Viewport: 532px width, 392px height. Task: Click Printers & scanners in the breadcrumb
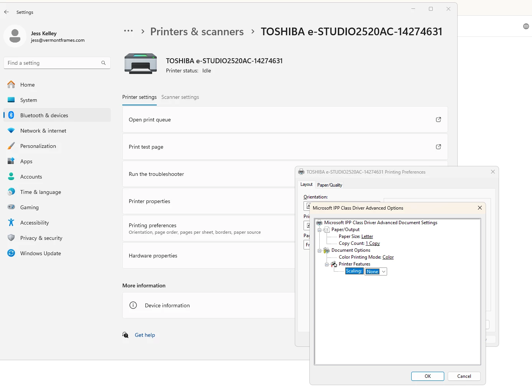(x=197, y=31)
